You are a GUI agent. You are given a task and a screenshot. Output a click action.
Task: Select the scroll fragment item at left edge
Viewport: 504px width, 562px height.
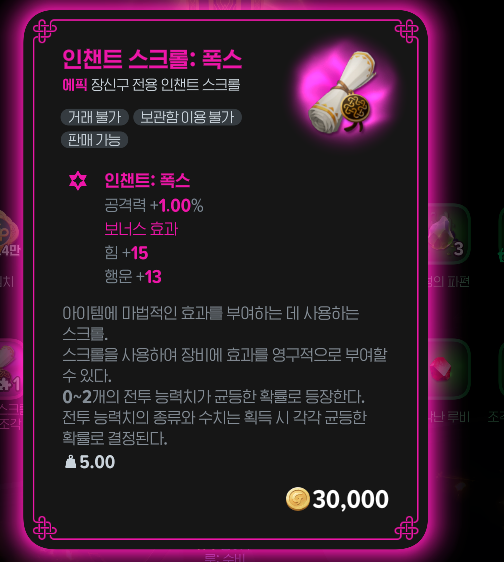click(11, 369)
